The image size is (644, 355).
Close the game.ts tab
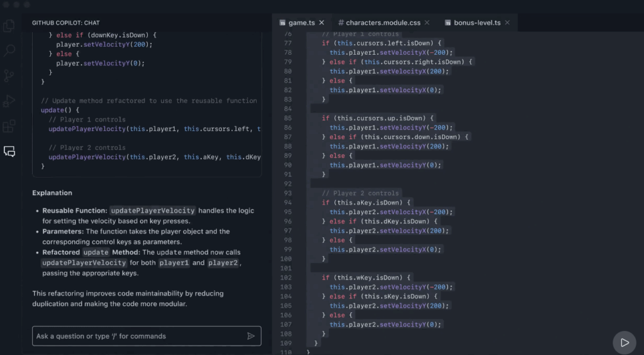(x=321, y=23)
